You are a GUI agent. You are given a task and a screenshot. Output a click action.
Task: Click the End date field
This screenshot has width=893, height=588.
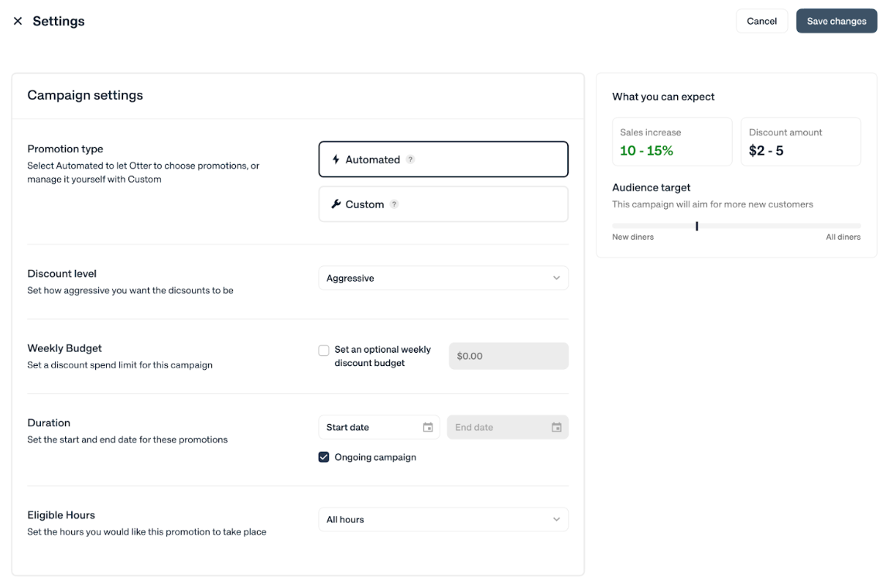[508, 428]
